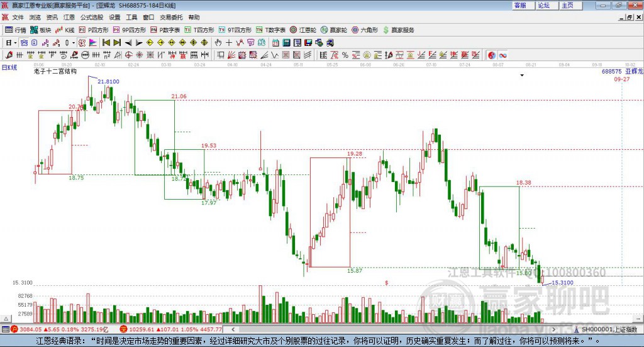The width and height of the screenshot is (644, 347).
Task: Click the black left arrow icon
Action: click(x=128, y=43)
